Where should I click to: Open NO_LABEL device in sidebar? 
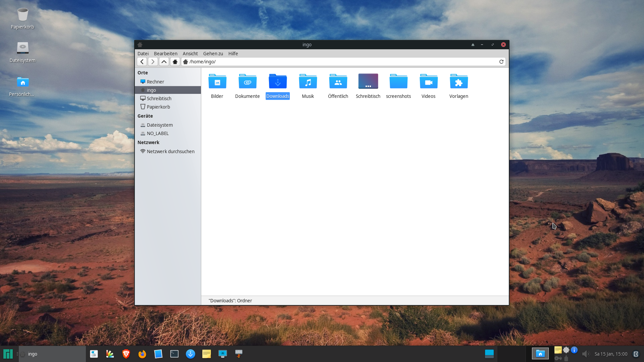tap(158, 133)
